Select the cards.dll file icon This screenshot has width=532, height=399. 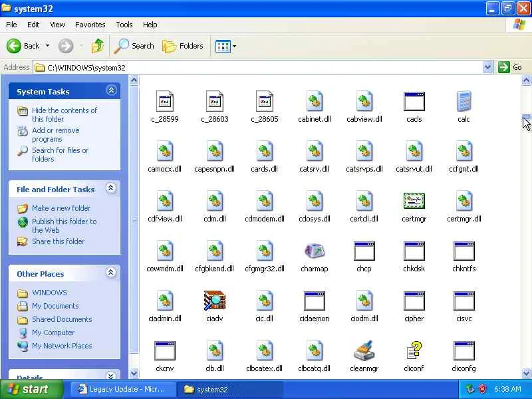[x=264, y=151]
